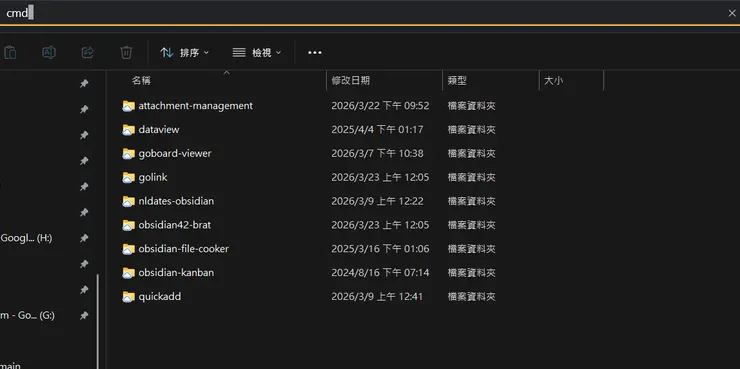This screenshot has height=369, width=740.
Task: Open the 排序 sort dropdown
Action: pyautogui.click(x=185, y=53)
